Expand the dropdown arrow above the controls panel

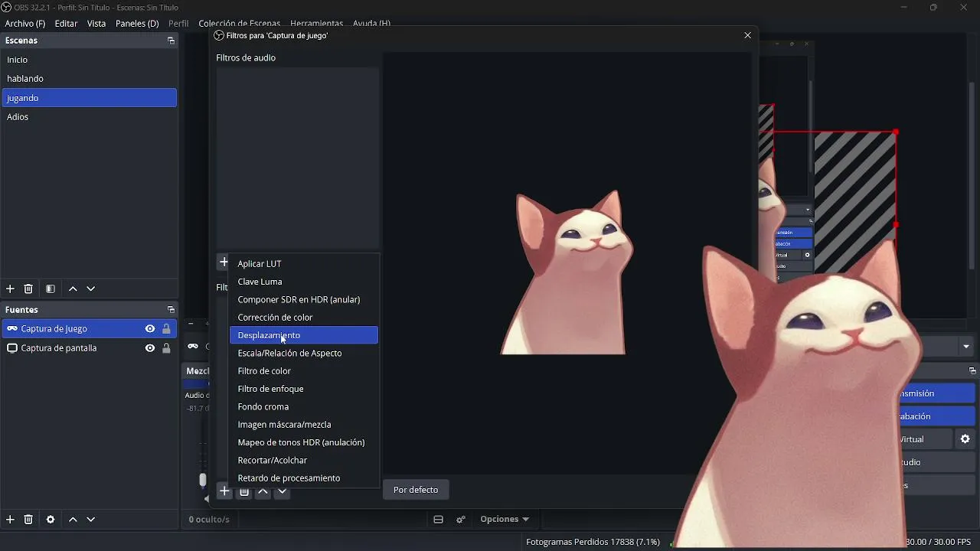point(966,347)
